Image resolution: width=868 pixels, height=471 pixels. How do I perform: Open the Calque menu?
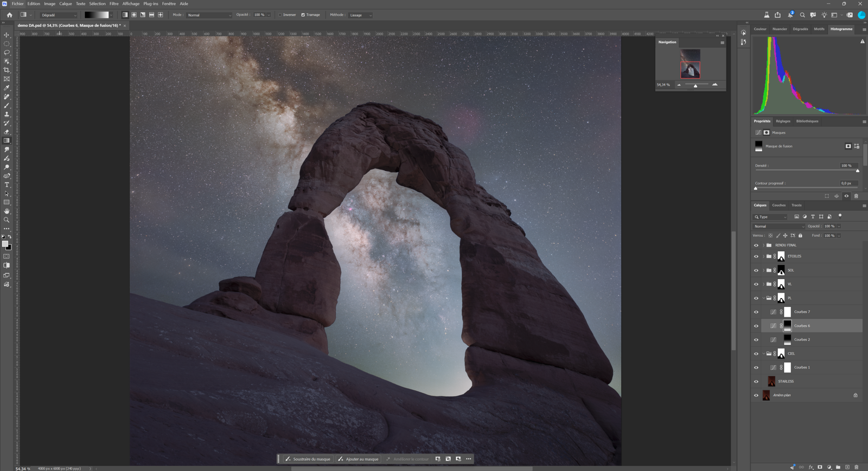point(66,4)
